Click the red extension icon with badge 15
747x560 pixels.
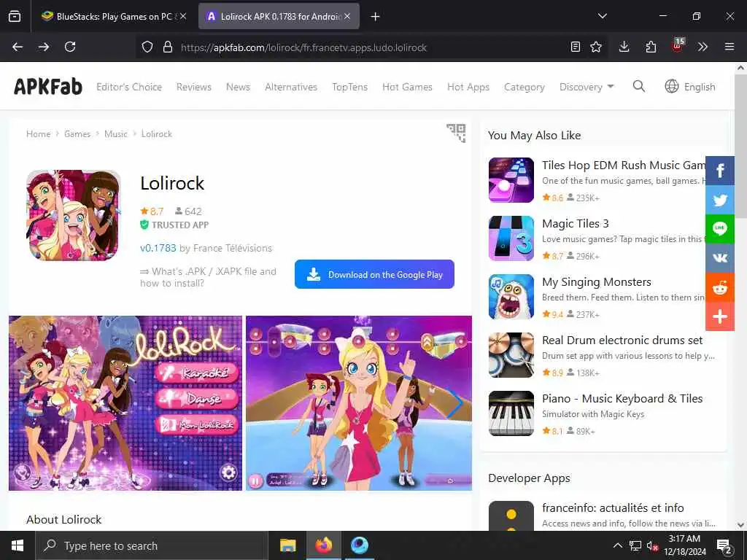coord(678,46)
